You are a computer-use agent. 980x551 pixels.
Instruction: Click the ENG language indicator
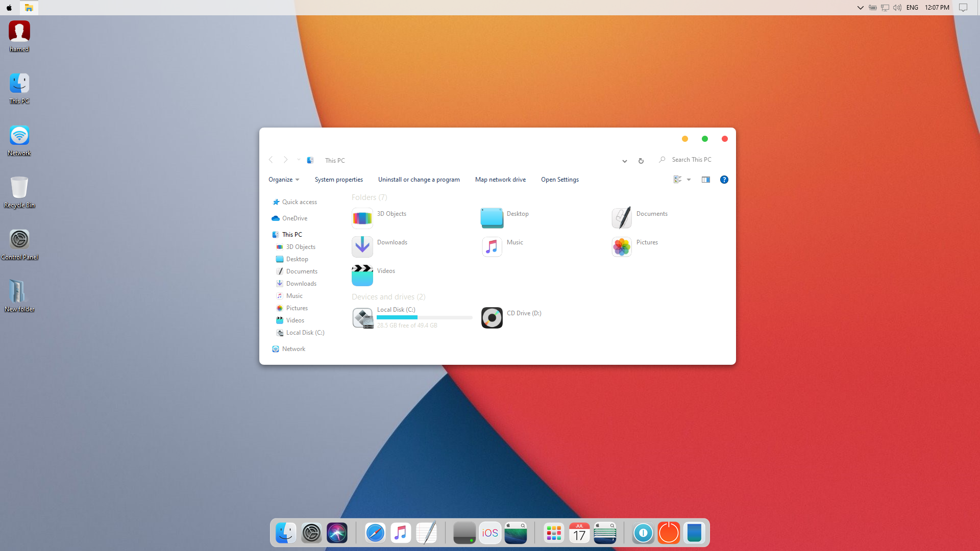point(913,8)
